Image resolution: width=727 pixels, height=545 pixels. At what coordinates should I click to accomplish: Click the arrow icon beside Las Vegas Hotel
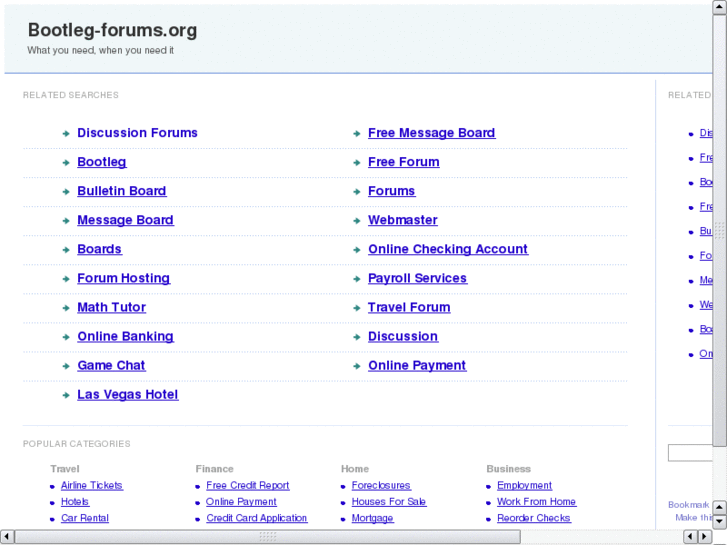click(65, 395)
